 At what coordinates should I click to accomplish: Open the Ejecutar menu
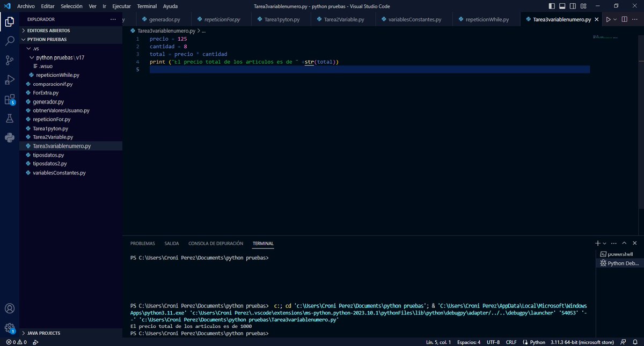click(x=121, y=6)
